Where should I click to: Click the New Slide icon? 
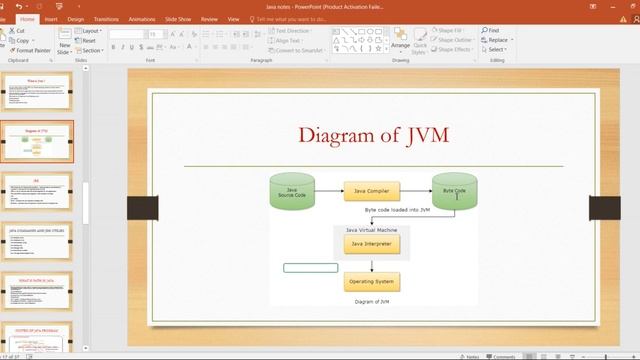click(x=64, y=33)
